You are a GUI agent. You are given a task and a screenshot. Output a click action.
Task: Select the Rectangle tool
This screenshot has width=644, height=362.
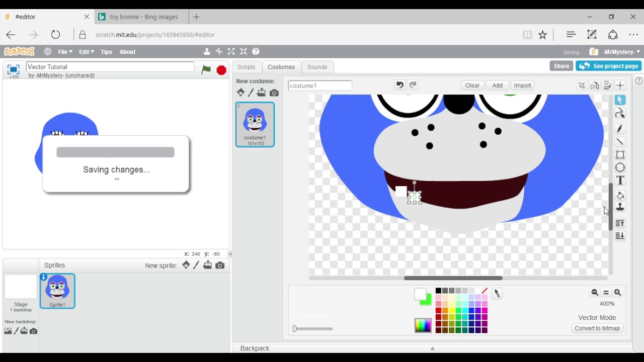point(620,155)
